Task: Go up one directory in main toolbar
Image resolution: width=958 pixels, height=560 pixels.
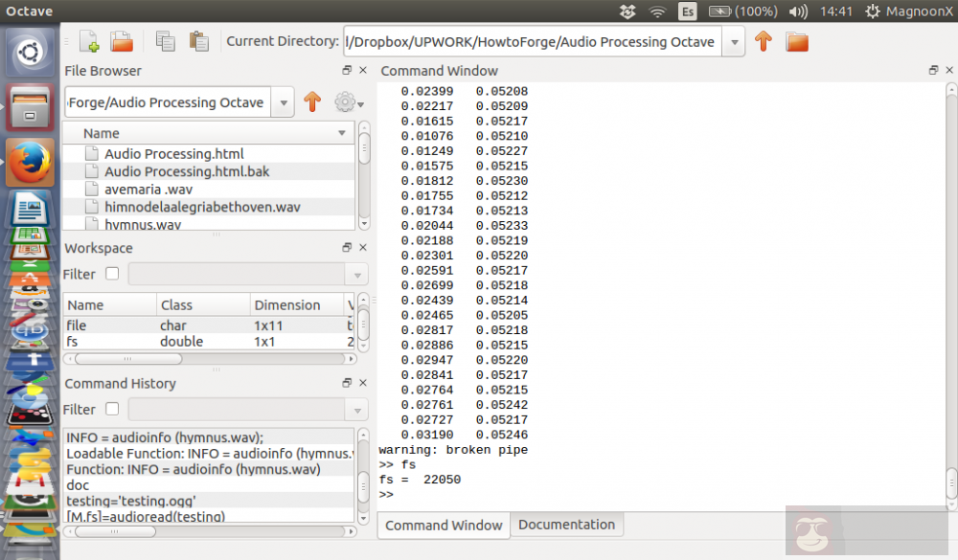Action: pos(763,41)
